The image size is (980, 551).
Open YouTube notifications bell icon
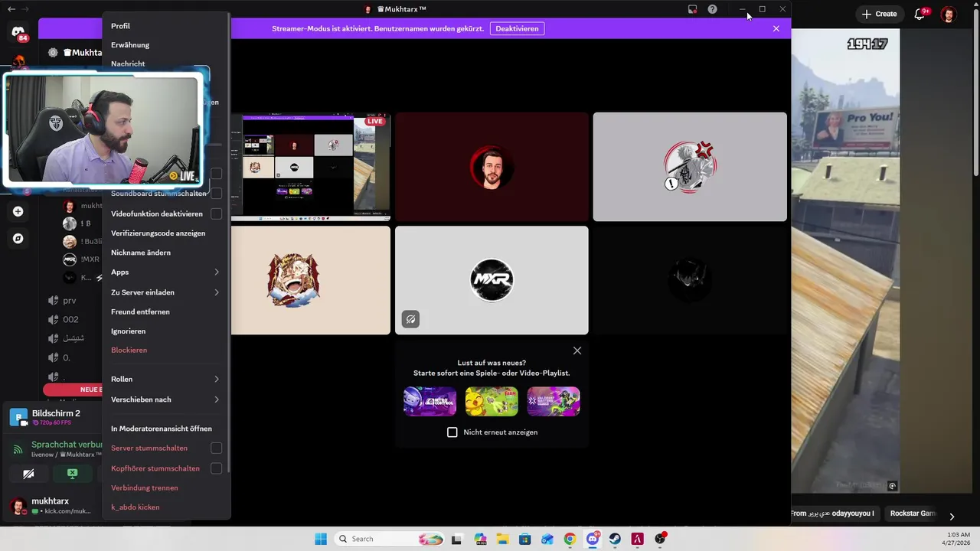pos(920,14)
